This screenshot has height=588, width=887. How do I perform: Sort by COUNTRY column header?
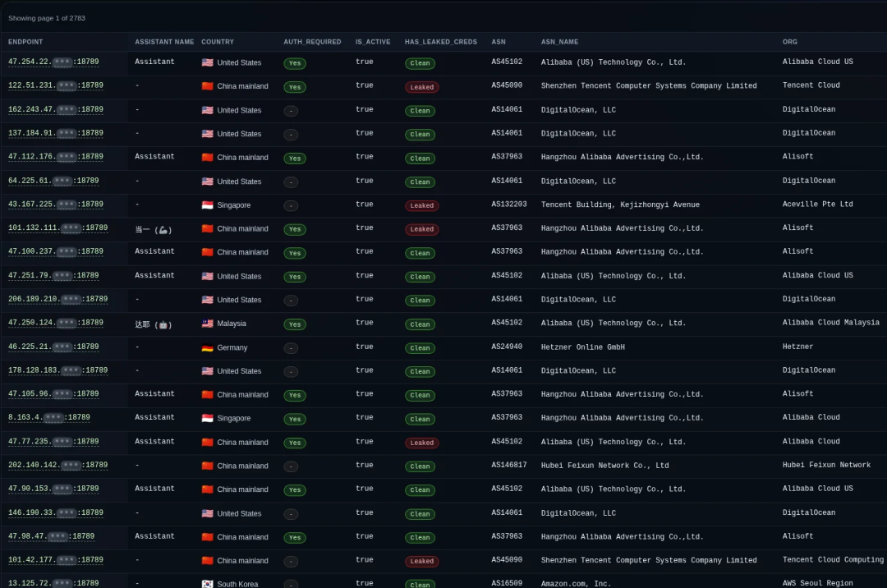click(217, 42)
